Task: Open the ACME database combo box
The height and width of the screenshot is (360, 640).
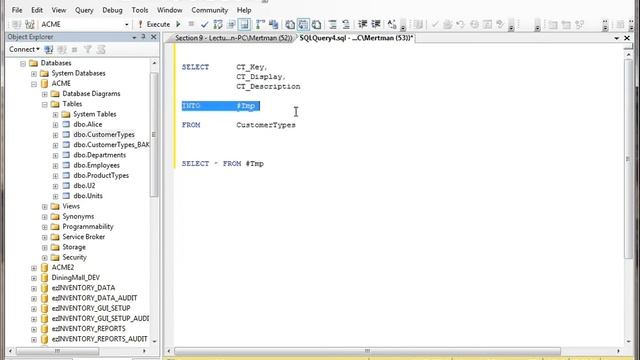Action: pyautogui.click(x=84, y=24)
